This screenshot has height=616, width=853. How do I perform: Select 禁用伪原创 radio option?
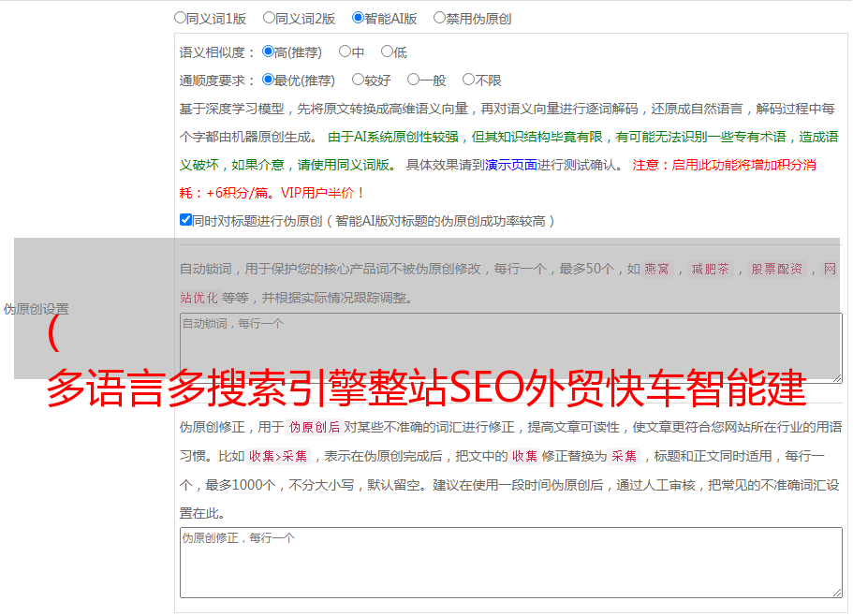(439, 18)
